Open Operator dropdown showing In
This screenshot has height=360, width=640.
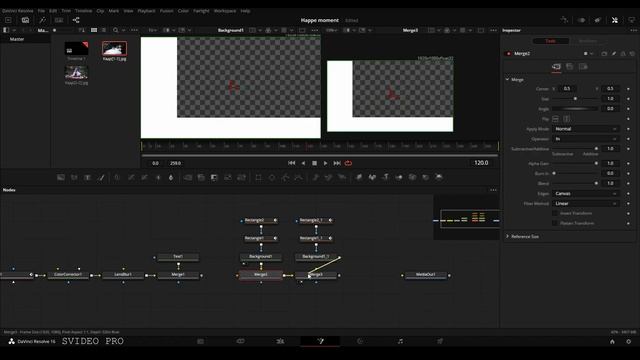pos(585,139)
